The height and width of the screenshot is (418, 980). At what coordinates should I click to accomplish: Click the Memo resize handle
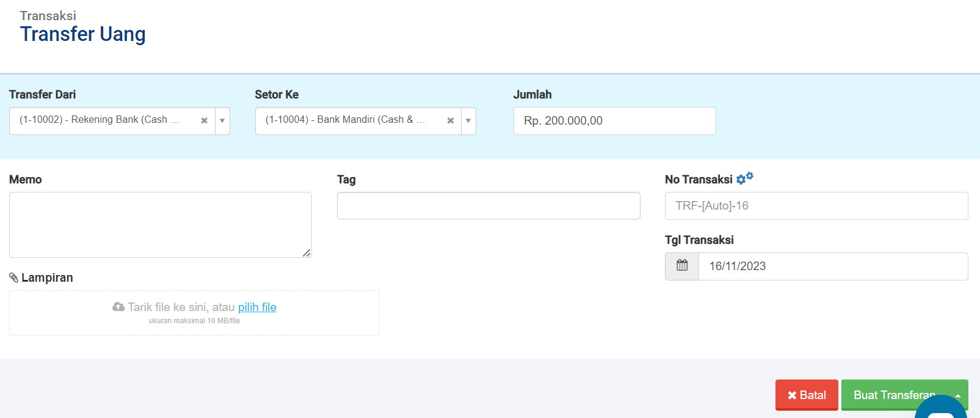[307, 252]
